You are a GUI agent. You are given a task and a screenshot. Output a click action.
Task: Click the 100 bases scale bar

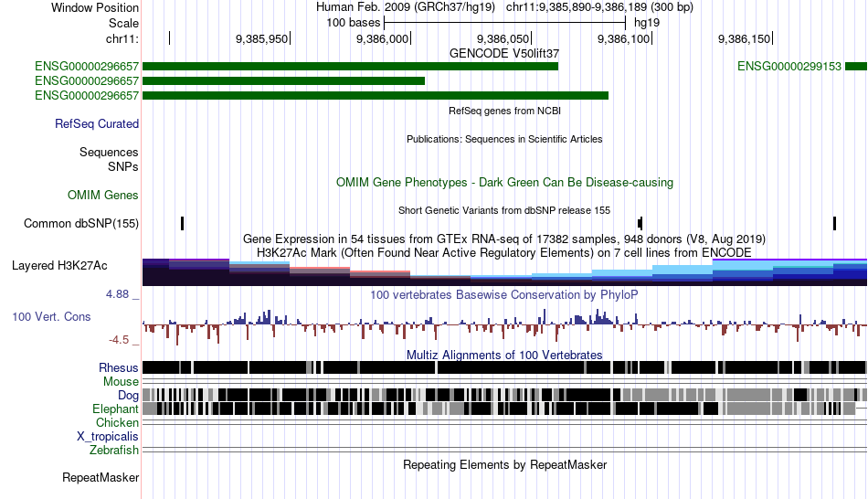point(504,23)
